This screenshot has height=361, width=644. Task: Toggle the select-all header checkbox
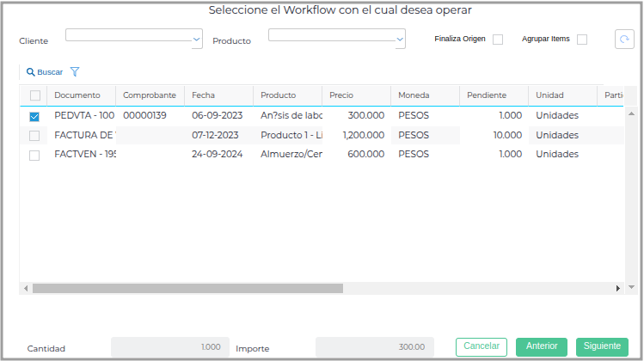click(x=35, y=95)
